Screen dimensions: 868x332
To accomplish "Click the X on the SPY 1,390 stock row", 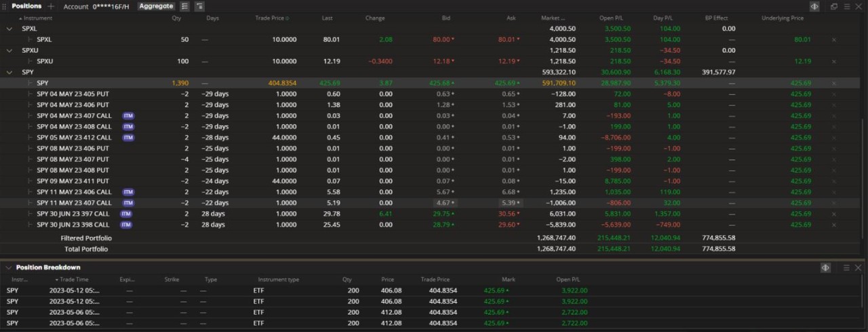I will (834, 84).
